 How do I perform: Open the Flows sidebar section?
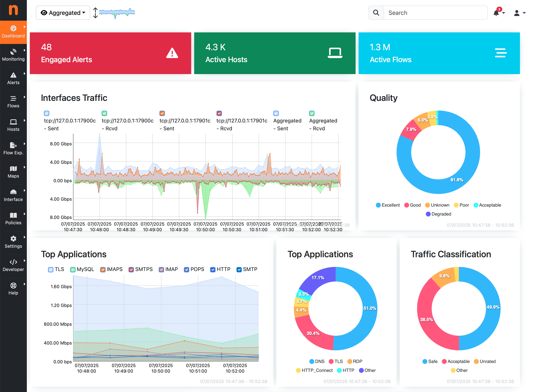13,102
